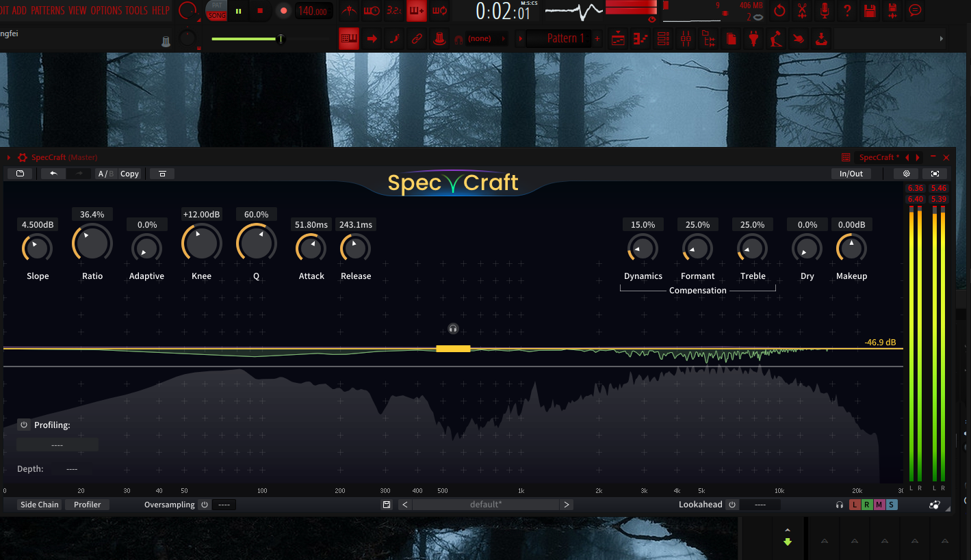Open SpecCraft settings gear button

(906, 174)
